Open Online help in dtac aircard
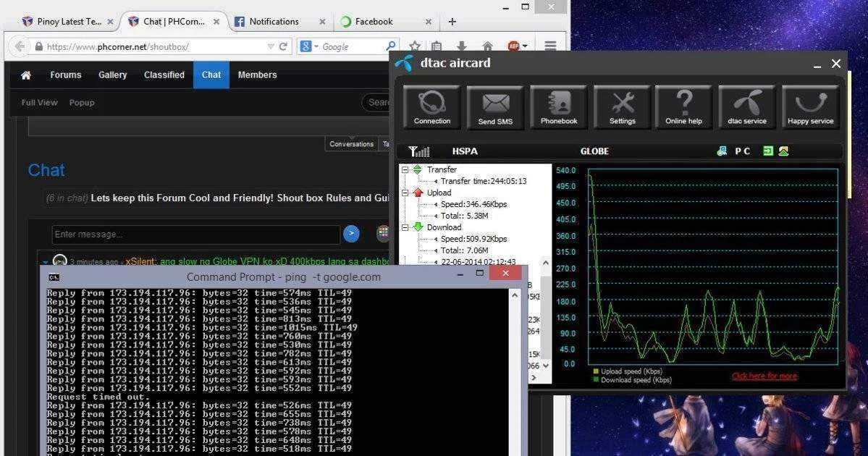 [683, 107]
